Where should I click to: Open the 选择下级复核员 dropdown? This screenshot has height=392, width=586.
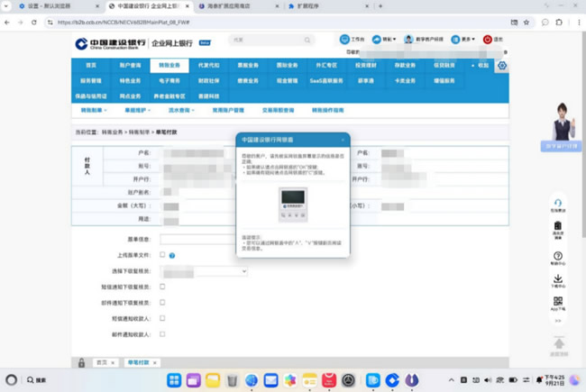(204, 271)
